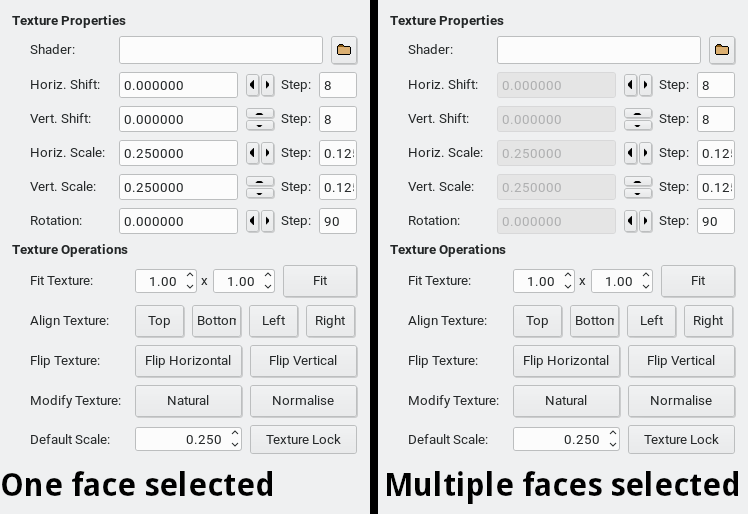Click left arrow for Rotation in multiple-faces panel
The width and height of the screenshot is (748, 514).
(631, 221)
